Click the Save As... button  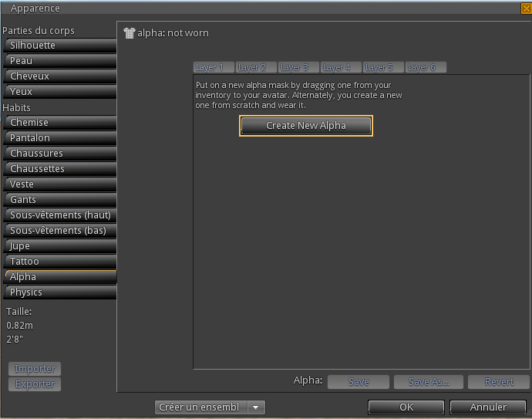[x=429, y=382]
